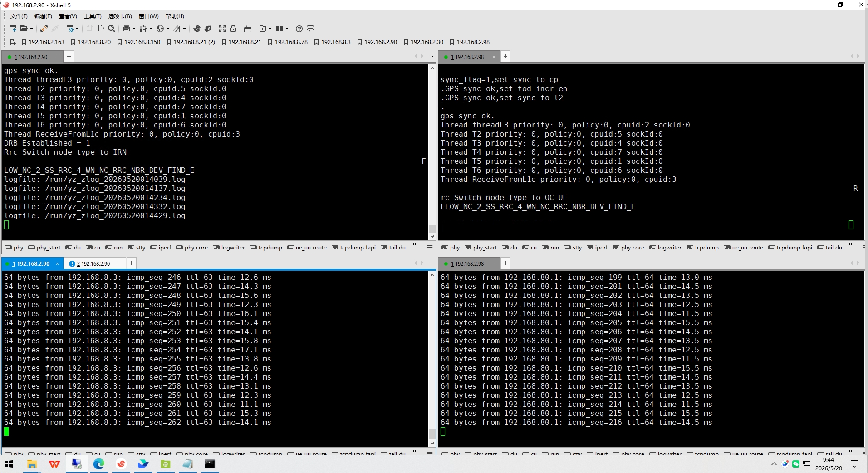The image size is (868, 473).
Task: Click the Print icon in the toolbar
Action: coord(127,29)
